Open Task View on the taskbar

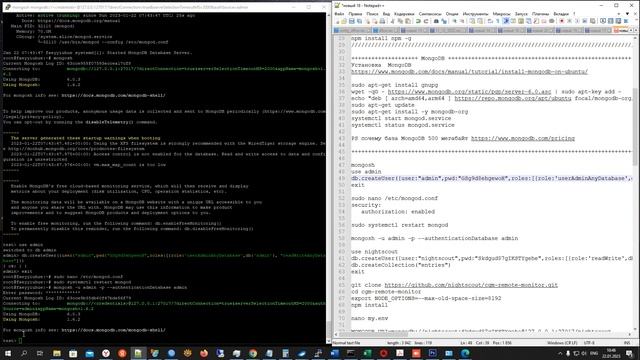pos(40,353)
